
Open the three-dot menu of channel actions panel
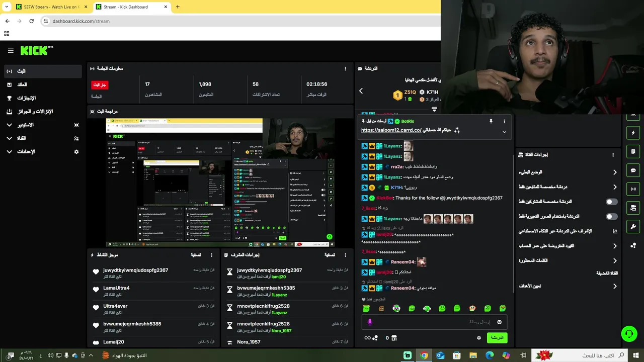pyautogui.click(x=613, y=155)
